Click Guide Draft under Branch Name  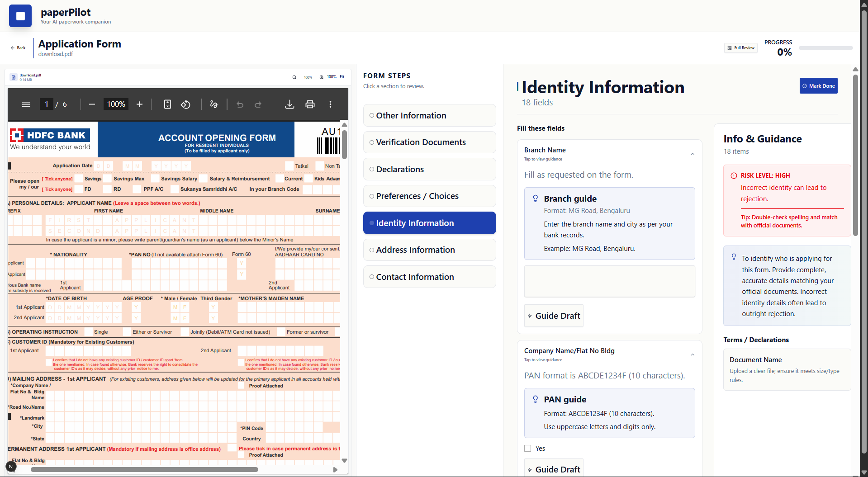point(554,316)
